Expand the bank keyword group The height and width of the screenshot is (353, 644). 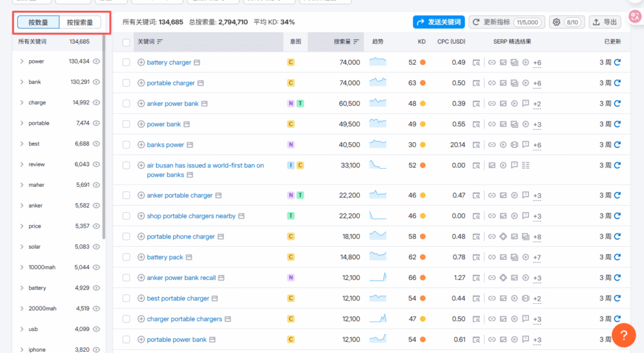[x=21, y=82]
